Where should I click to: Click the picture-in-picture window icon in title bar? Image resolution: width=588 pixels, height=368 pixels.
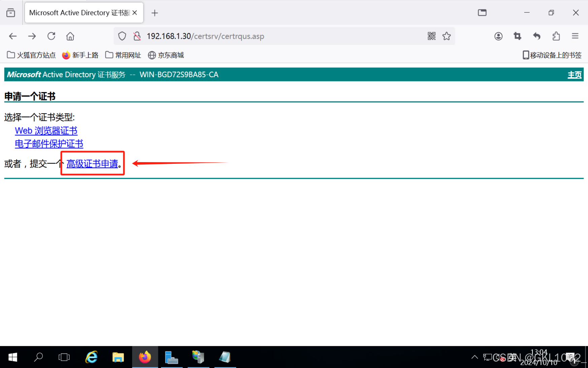pos(482,13)
